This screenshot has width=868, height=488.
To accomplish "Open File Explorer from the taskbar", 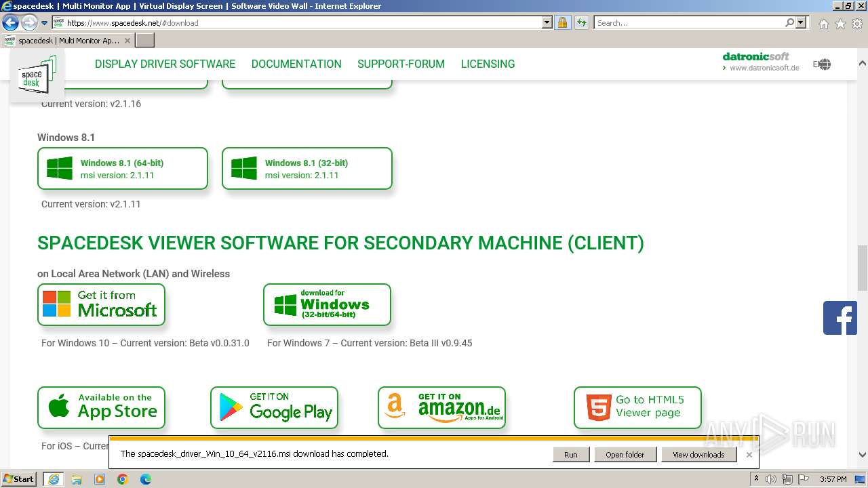I will tap(77, 479).
